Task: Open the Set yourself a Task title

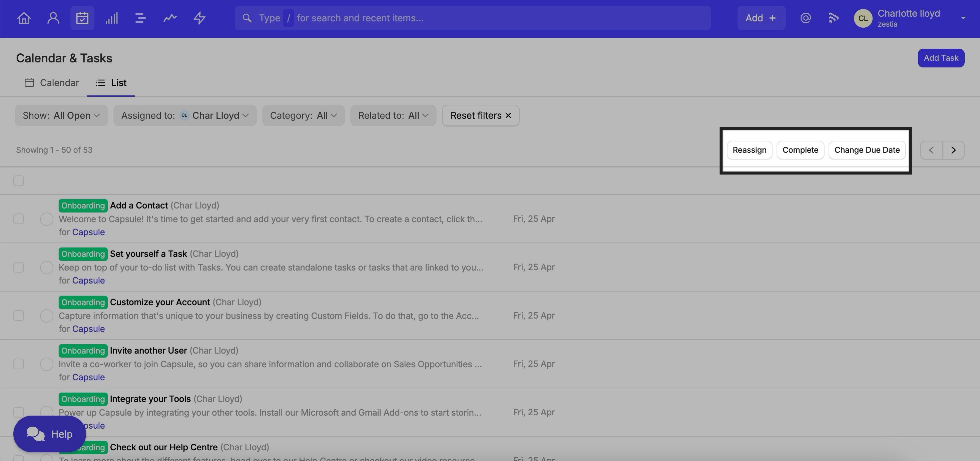Action: pyautogui.click(x=148, y=254)
